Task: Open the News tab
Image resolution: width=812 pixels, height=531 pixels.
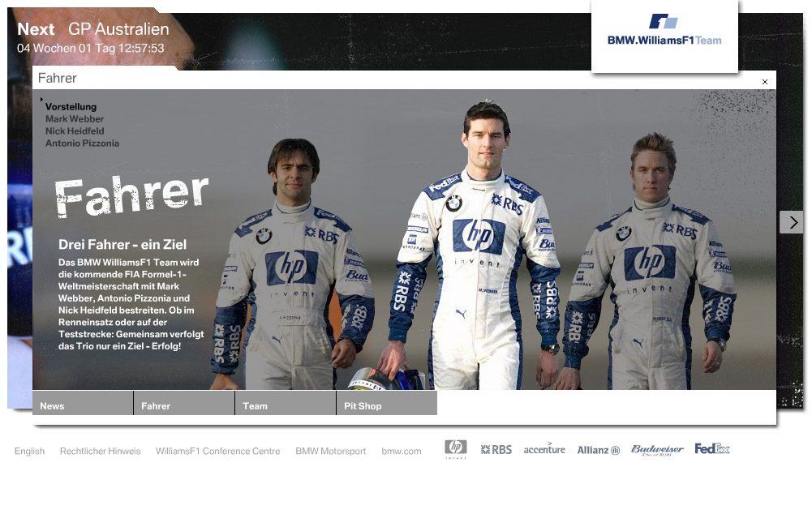Action: click(x=83, y=403)
